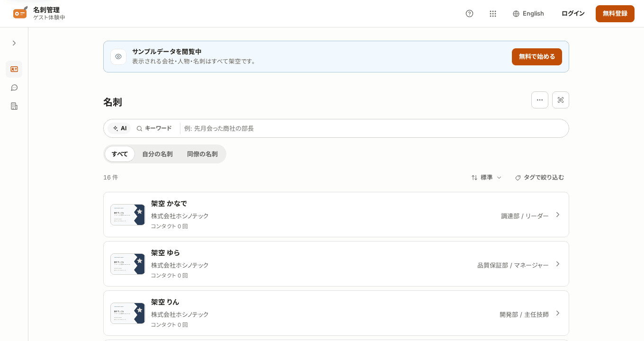The width and height of the screenshot is (644, 341).
Task: Click the card thumbnail for 架空 かなで
Action: (128, 215)
